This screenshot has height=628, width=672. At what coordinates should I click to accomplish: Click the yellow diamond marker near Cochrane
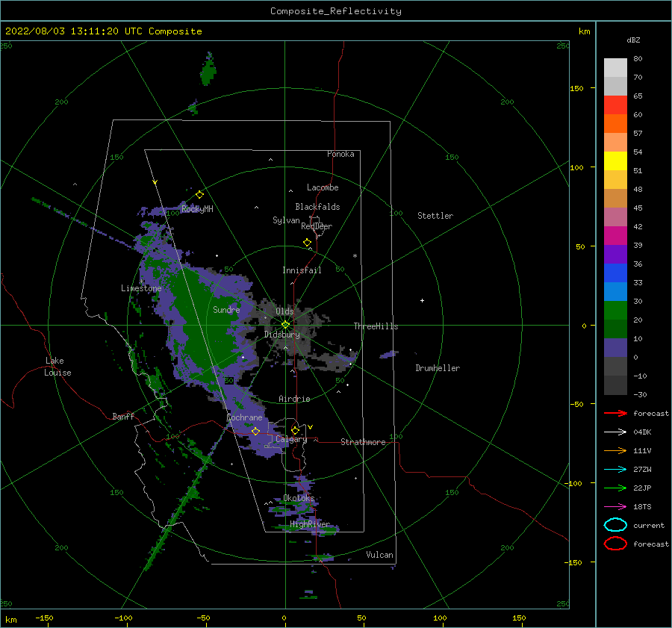(255, 432)
